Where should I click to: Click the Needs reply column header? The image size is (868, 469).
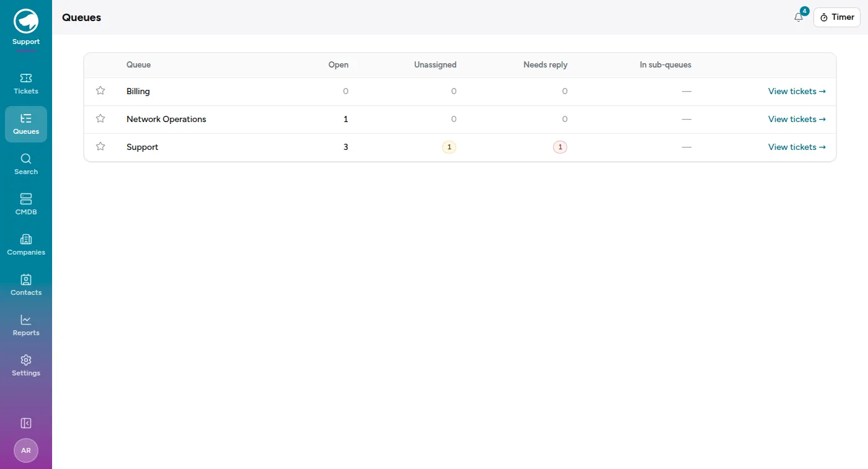point(546,64)
